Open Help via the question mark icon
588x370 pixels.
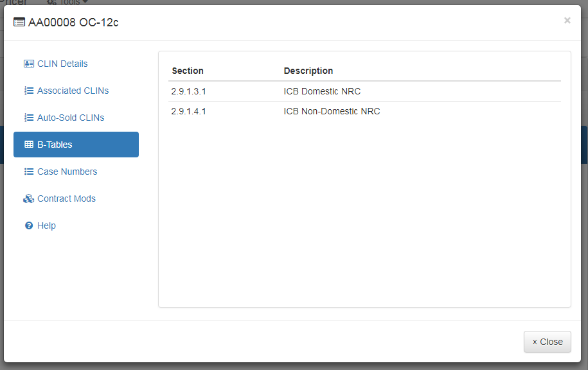pos(28,225)
